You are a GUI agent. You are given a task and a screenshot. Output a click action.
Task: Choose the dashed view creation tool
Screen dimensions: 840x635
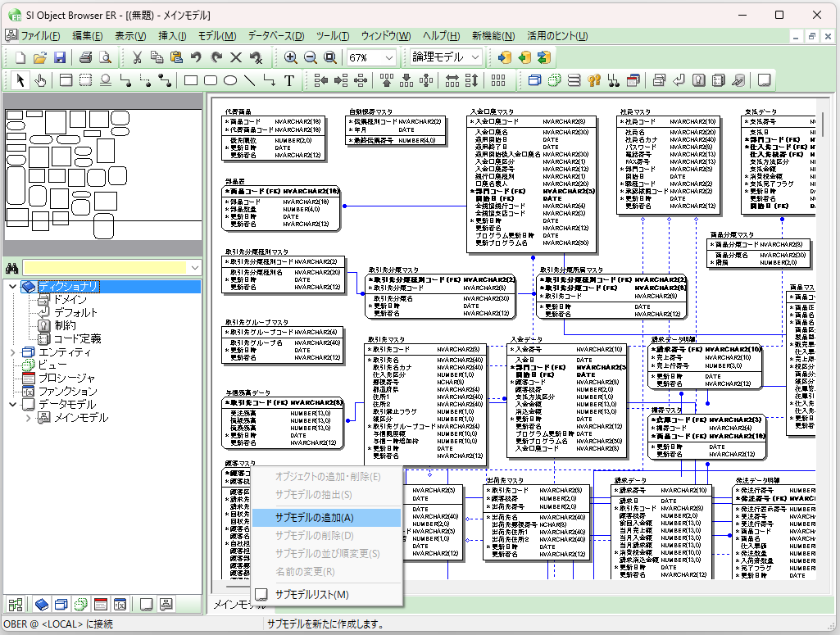86,80
